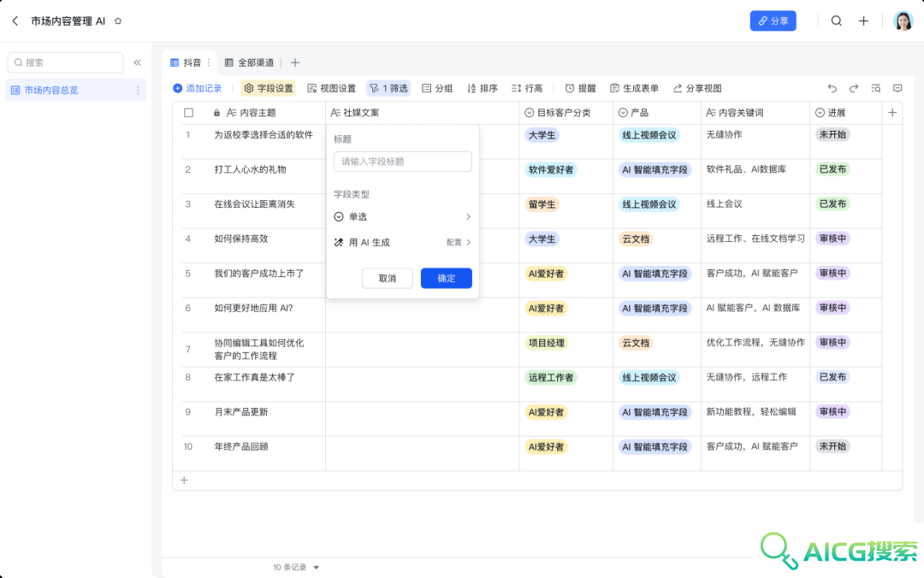Viewport: 924px width, 578px height.
Task: Click keywords cell 新功能教程，轻松编辑
Action: point(751,412)
